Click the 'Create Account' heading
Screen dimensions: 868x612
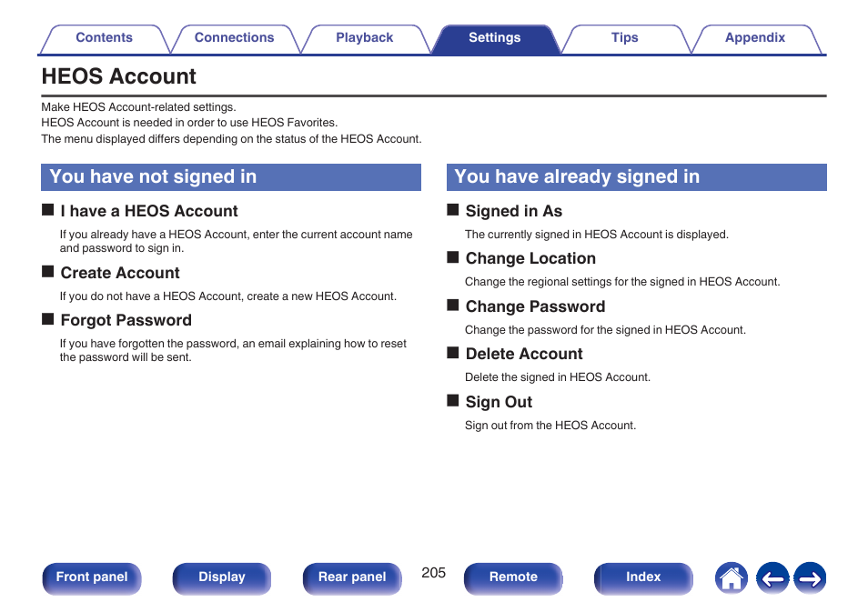tap(120, 273)
